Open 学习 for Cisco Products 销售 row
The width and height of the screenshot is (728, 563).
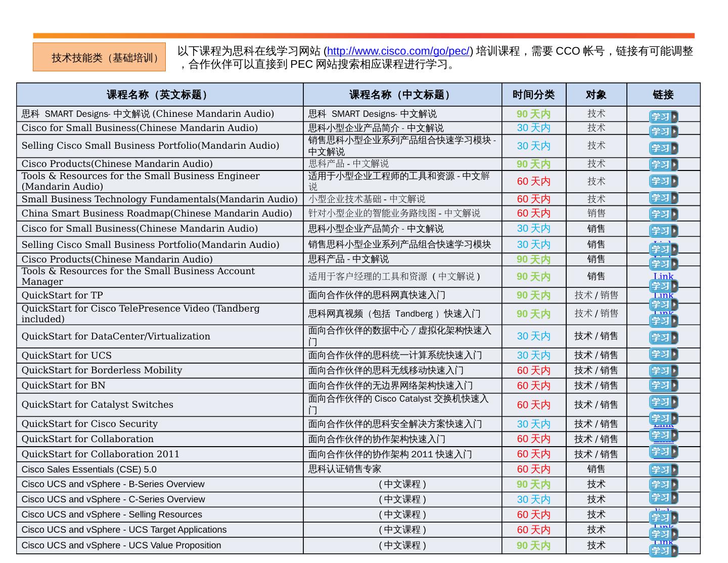[663, 264]
